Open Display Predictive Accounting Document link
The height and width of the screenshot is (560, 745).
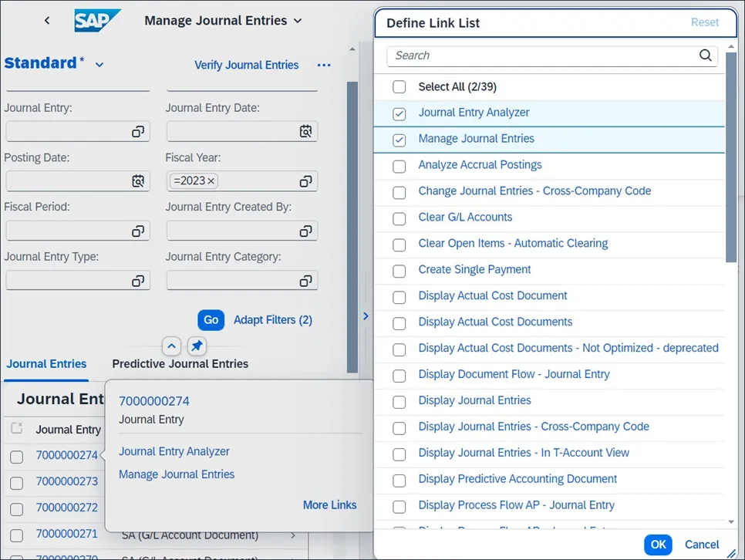tap(517, 479)
